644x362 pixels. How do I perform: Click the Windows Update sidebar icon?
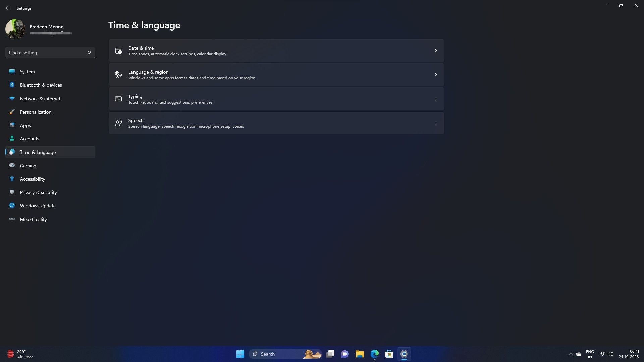[x=12, y=205]
